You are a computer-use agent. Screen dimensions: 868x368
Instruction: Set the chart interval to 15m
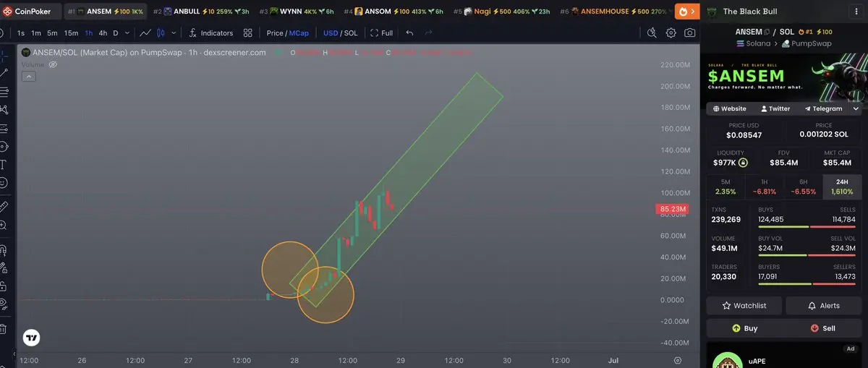tap(71, 33)
